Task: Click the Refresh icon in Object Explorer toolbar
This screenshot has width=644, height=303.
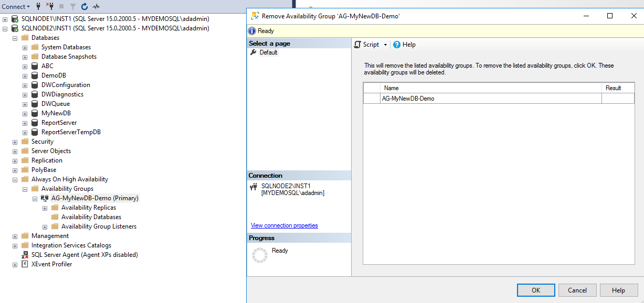Action: click(x=84, y=7)
